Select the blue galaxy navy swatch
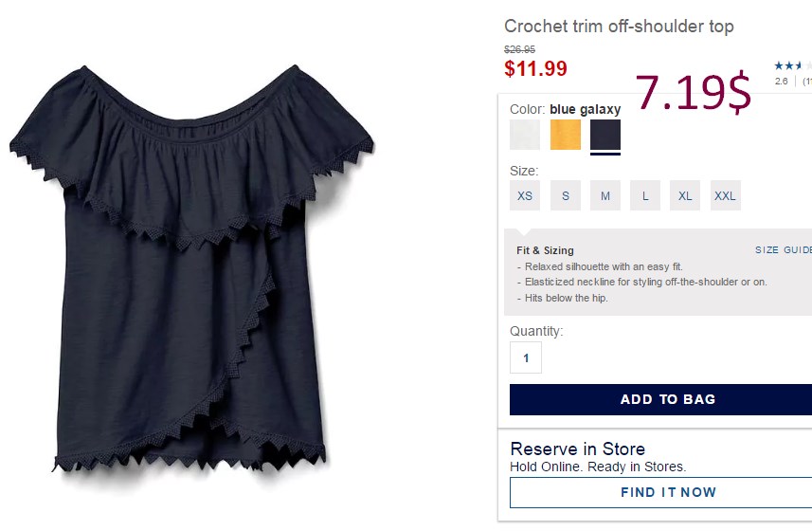 [604, 135]
